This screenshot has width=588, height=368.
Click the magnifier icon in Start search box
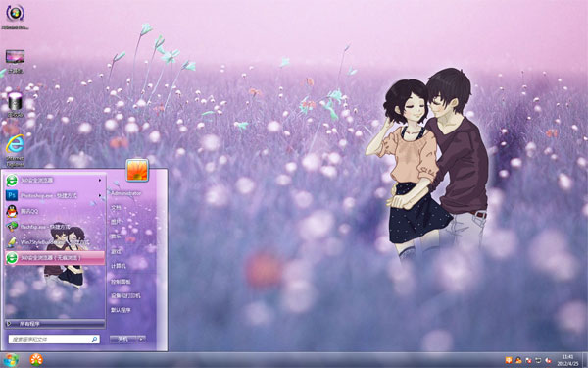(x=94, y=340)
